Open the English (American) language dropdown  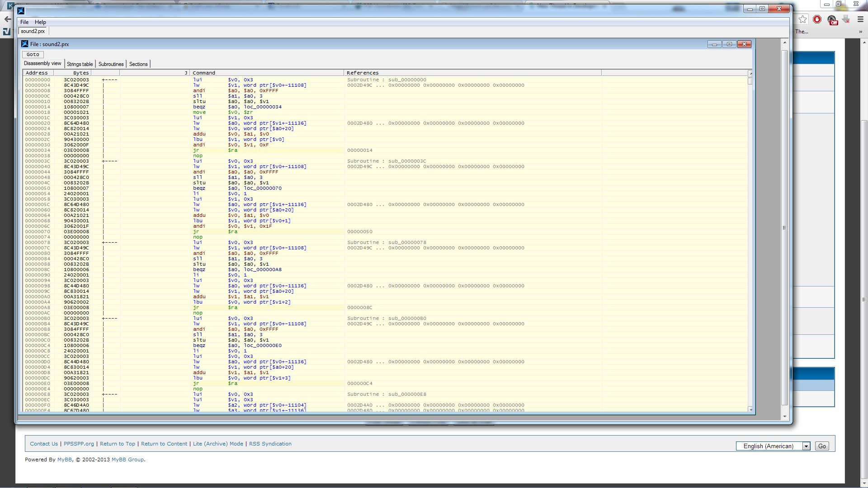(773, 446)
